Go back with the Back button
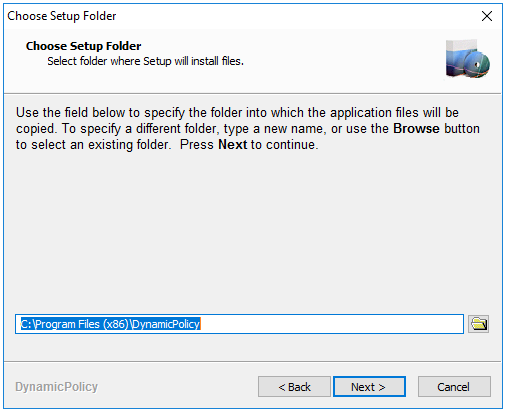 pos(294,387)
